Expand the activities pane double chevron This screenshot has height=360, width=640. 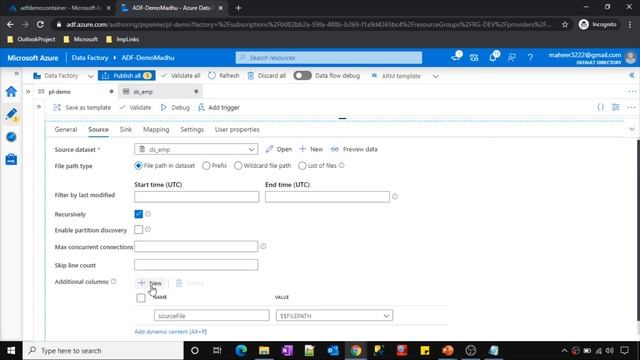[39, 107]
